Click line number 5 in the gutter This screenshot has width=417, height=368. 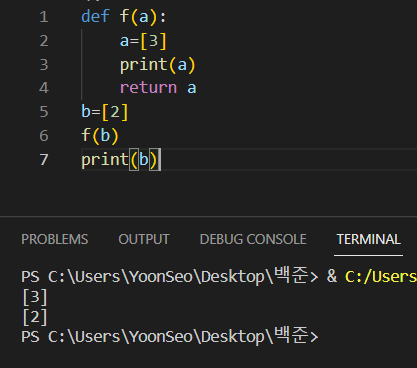point(44,112)
